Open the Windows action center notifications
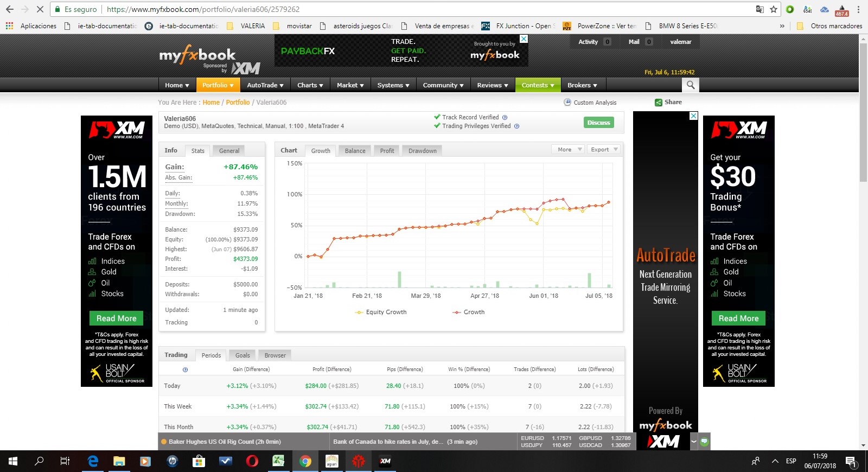The height and width of the screenshot is (472, 868). click(851, 461)
